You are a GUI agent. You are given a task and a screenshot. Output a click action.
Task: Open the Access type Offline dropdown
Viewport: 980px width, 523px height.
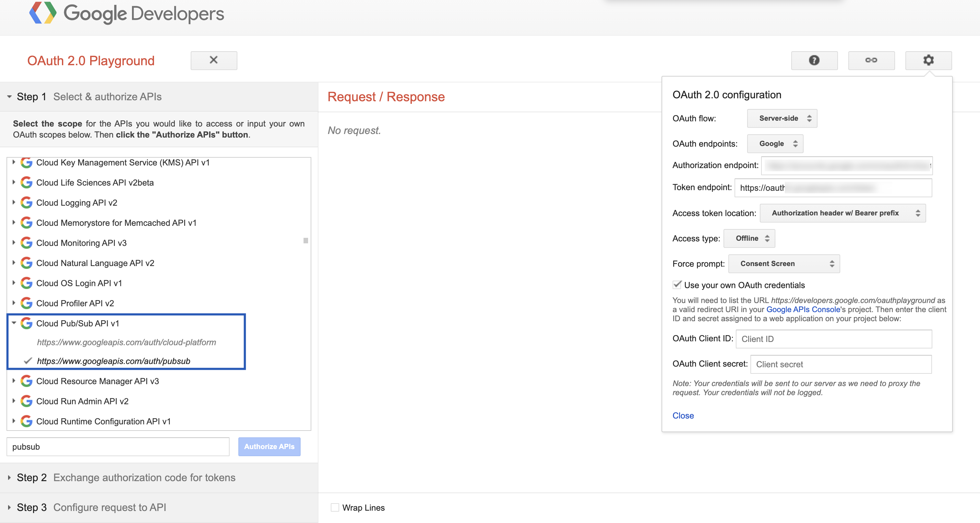(x=749, y=238)
